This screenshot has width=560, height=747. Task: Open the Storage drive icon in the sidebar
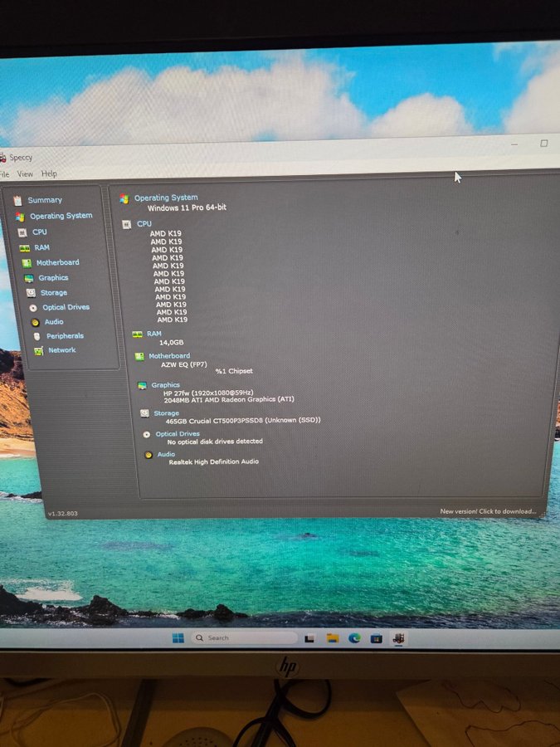point(31,293)
